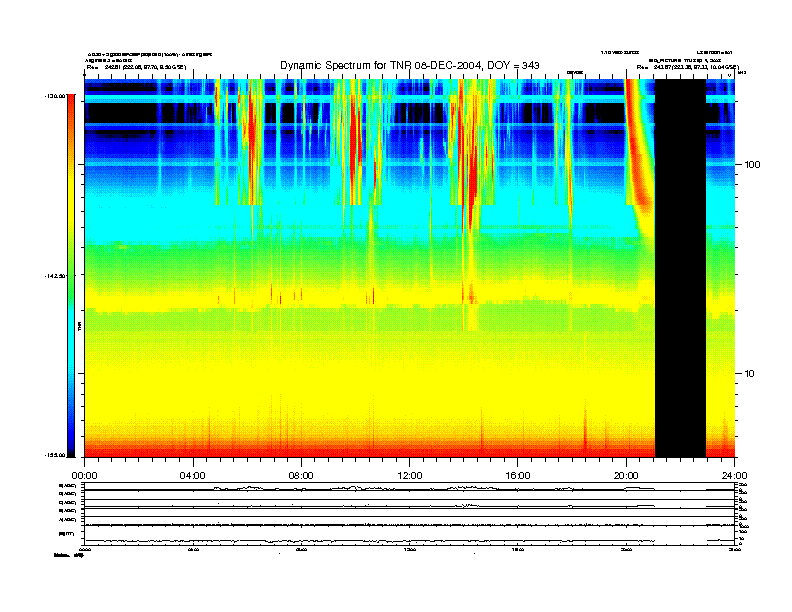Click the 10 frequency axis label

pos(750,374)
